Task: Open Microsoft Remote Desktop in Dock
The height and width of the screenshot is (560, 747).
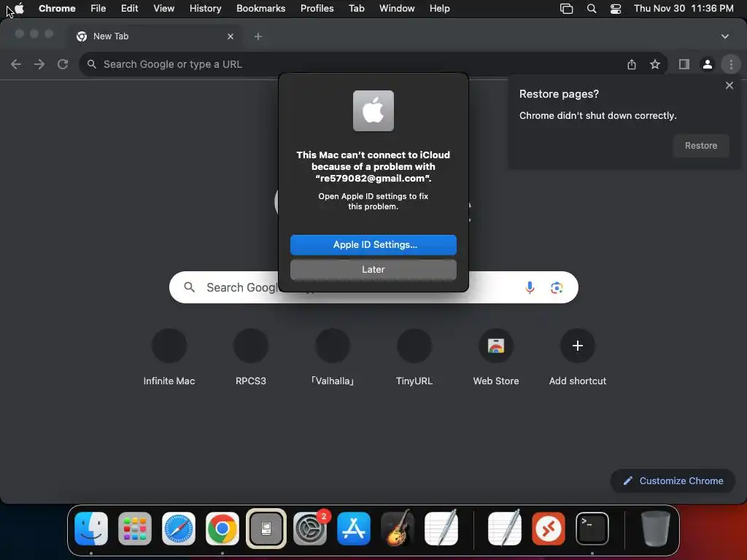Action: [x=549, y=529]
